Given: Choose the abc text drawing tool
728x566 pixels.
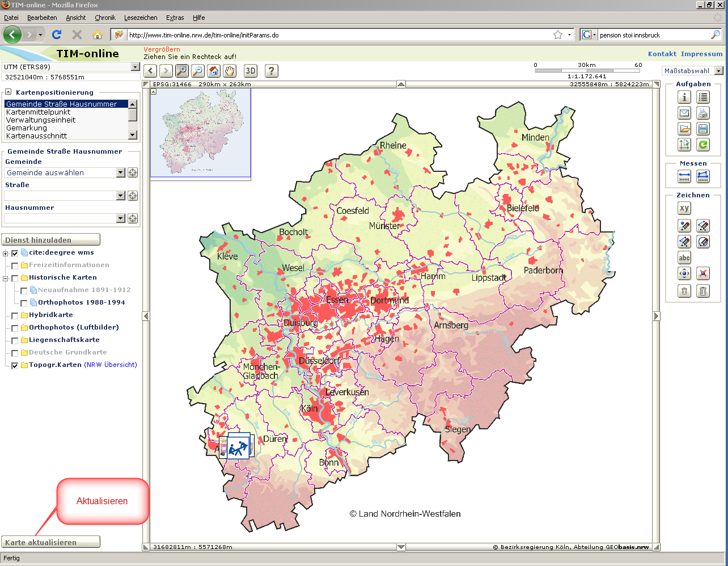Looking at the screenshot, I should (684, 258).
